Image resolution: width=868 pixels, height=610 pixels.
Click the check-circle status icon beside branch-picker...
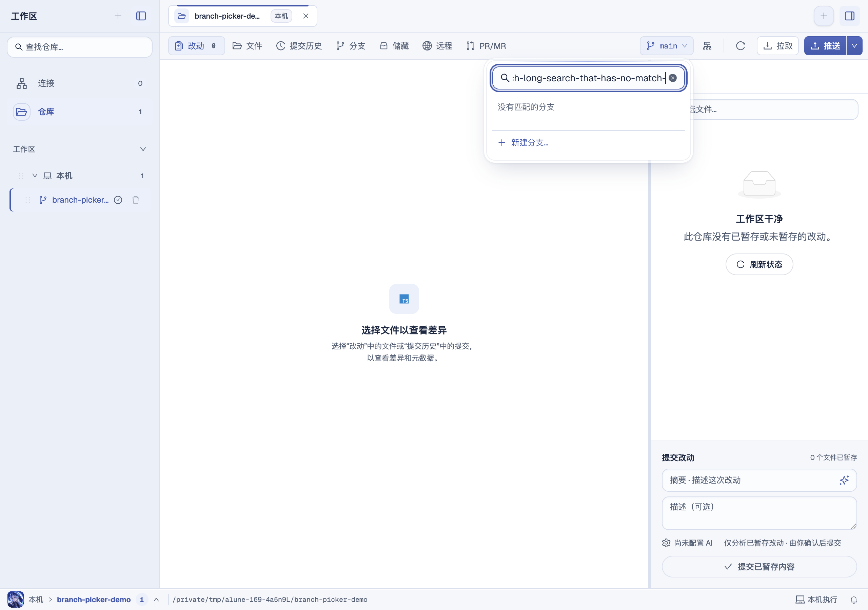pos(118,200)
